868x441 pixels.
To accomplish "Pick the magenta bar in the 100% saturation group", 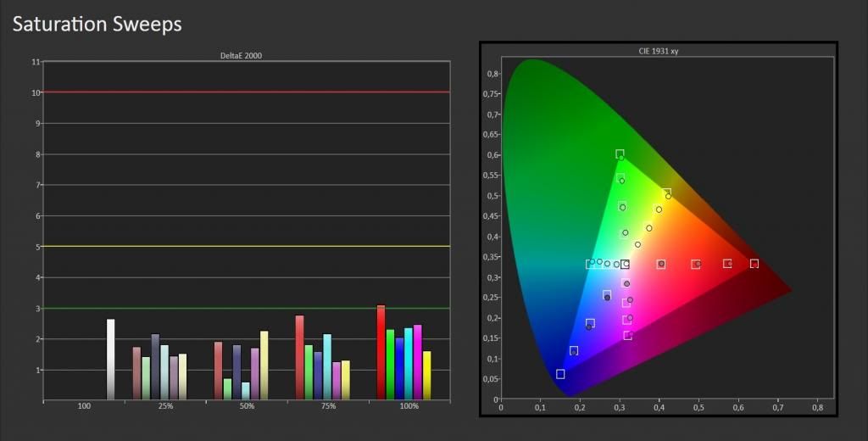I will pos(417,362).
